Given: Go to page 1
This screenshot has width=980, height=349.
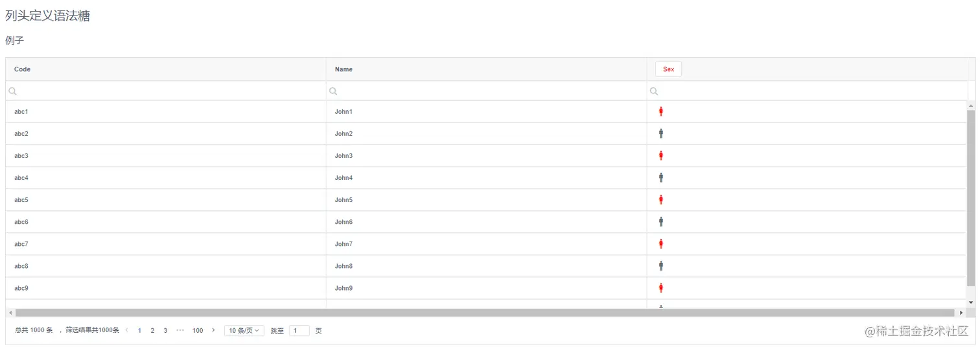Looking at the screenshot, I should coord(139,330).
